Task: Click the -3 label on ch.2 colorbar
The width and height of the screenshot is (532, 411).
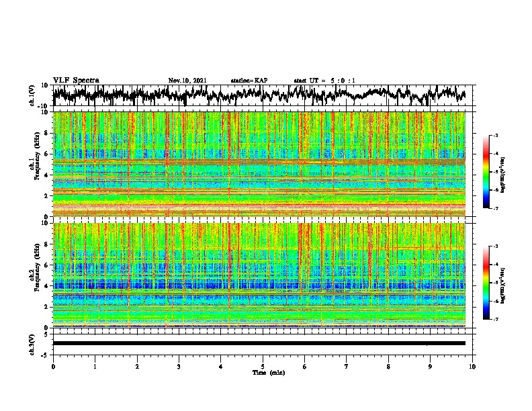Action: click(x=495, y=246)
